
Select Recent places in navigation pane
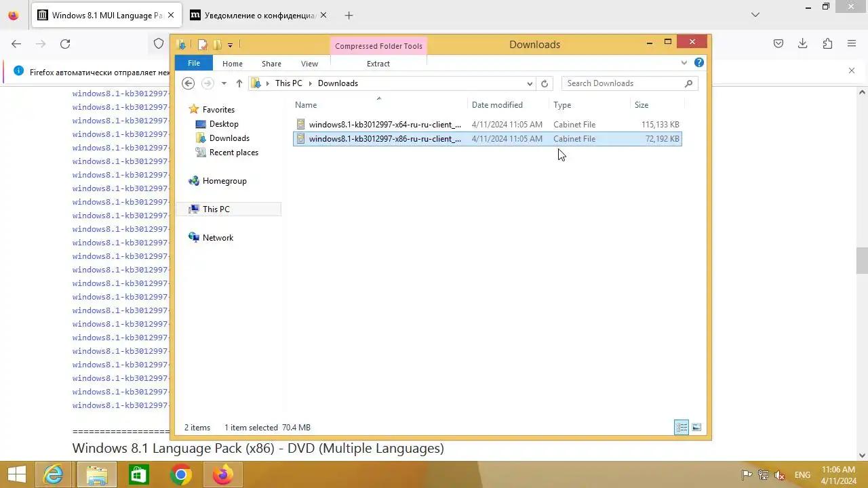pyautogui.click(x=233, y=152)
